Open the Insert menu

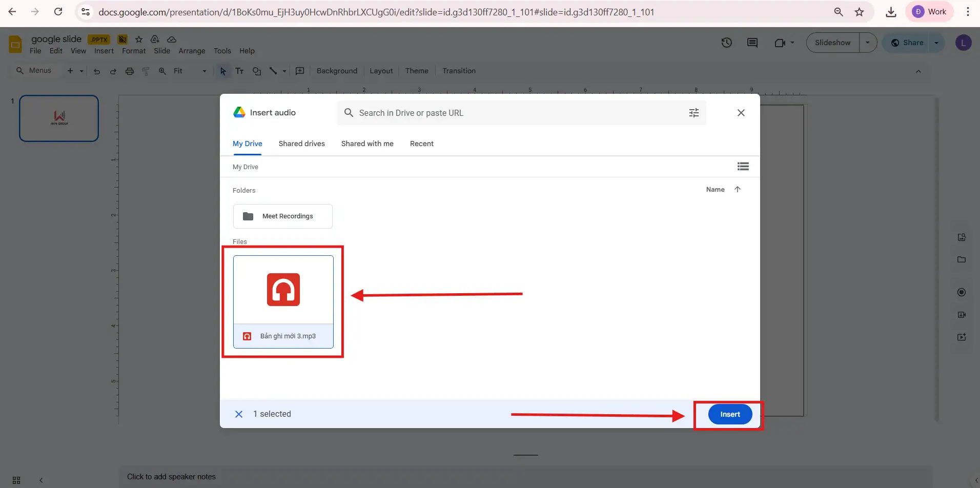coord(104,51)
